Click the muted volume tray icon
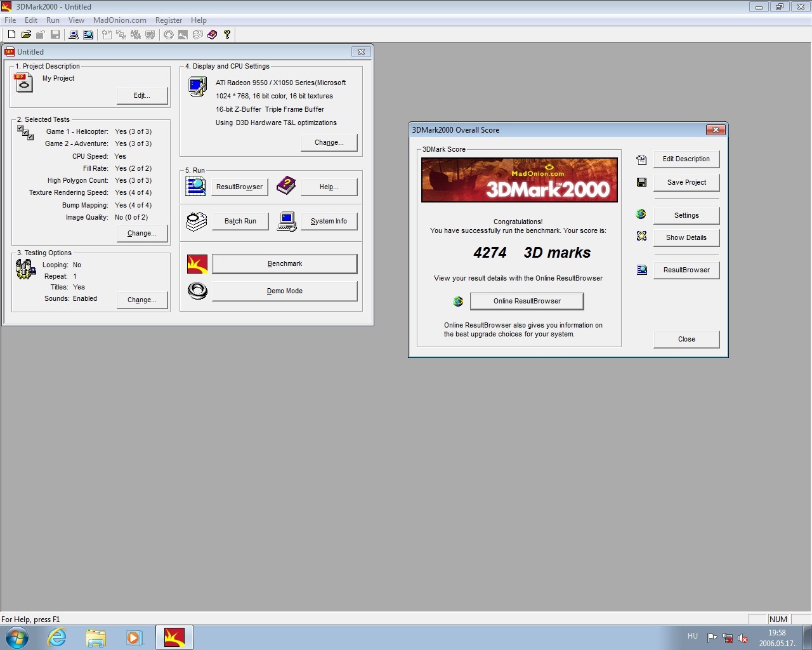 [743, 639]
